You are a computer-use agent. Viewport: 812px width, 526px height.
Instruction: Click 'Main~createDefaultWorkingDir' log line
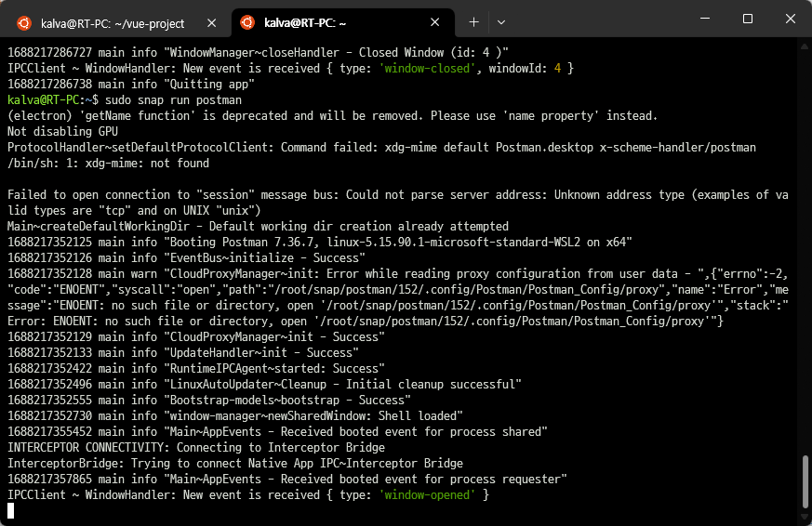pos(258,226)
